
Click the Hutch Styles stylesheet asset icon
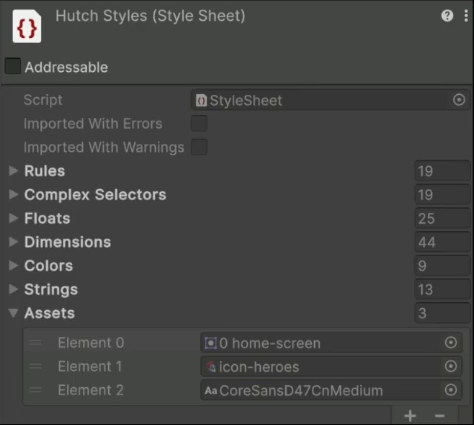(x=27, y=26)
